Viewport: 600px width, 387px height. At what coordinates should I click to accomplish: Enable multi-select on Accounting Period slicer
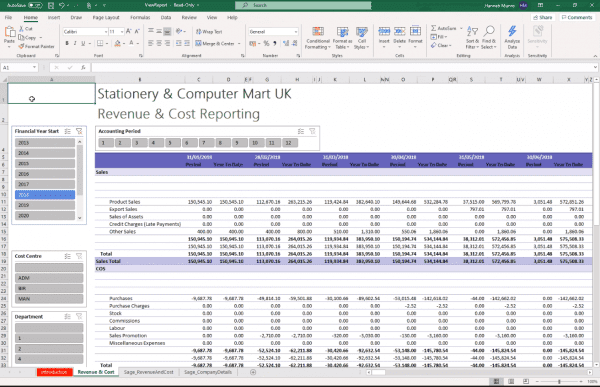click(x=301, y=131)
